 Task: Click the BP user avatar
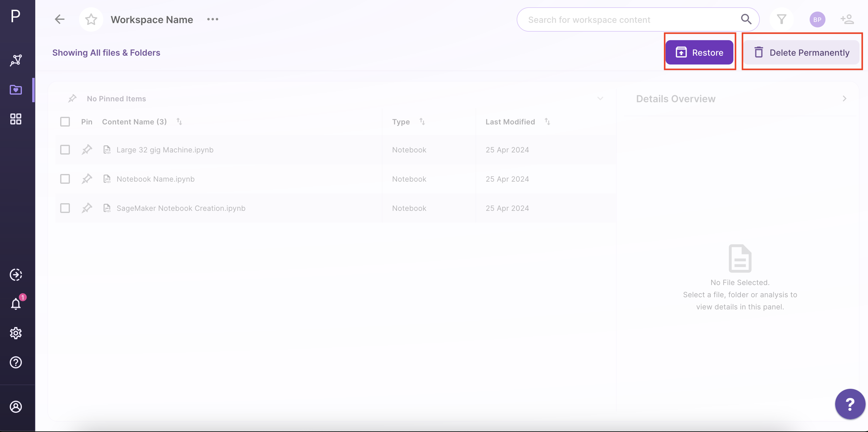pyautogui.click(x=818, y=19)
